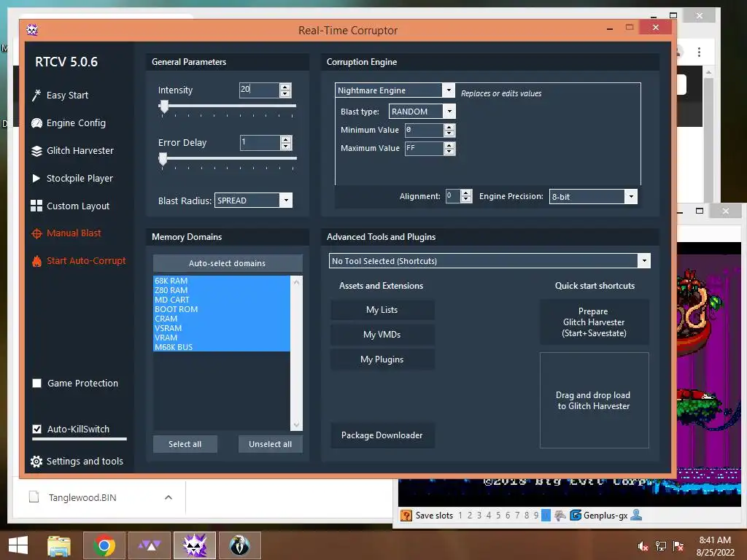Click the Engine Config gauge icon

pos(36,123)
